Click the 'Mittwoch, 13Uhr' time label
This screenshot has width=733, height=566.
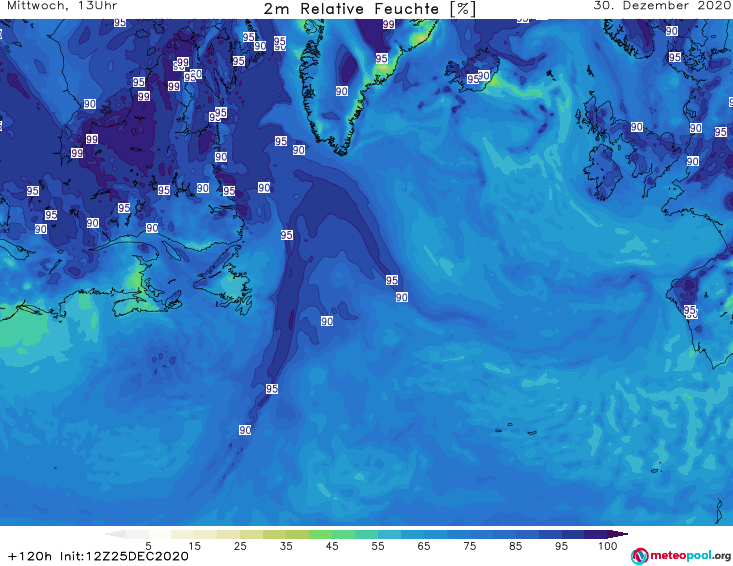(62, 6)
